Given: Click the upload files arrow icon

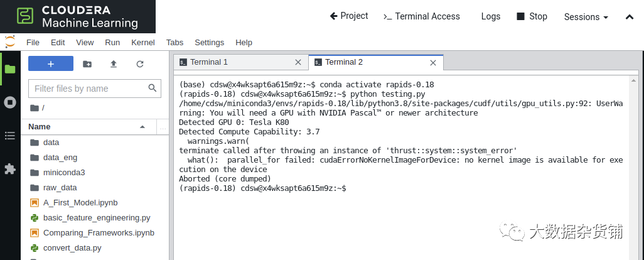Looking at the screenshot, I should point(114,64).
